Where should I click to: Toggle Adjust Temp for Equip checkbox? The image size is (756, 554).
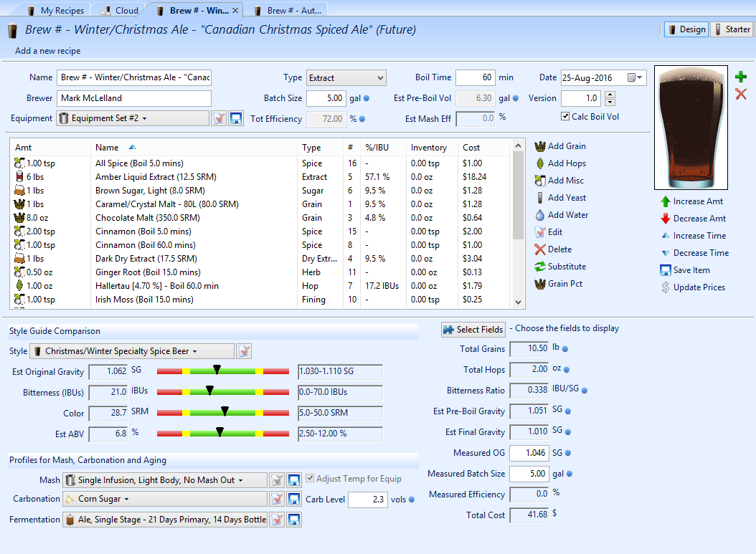click(310, 478)
